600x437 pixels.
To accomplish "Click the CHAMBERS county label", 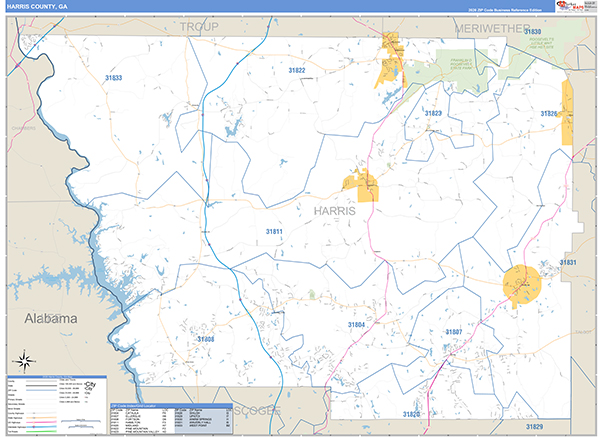I will pyautogui.click(x=24, y=128).
